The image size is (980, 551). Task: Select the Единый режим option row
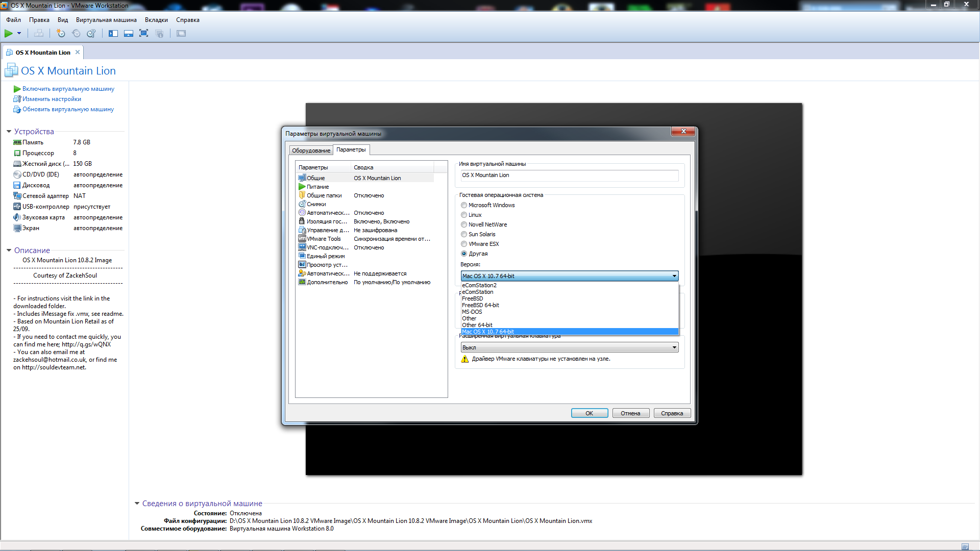365,256
